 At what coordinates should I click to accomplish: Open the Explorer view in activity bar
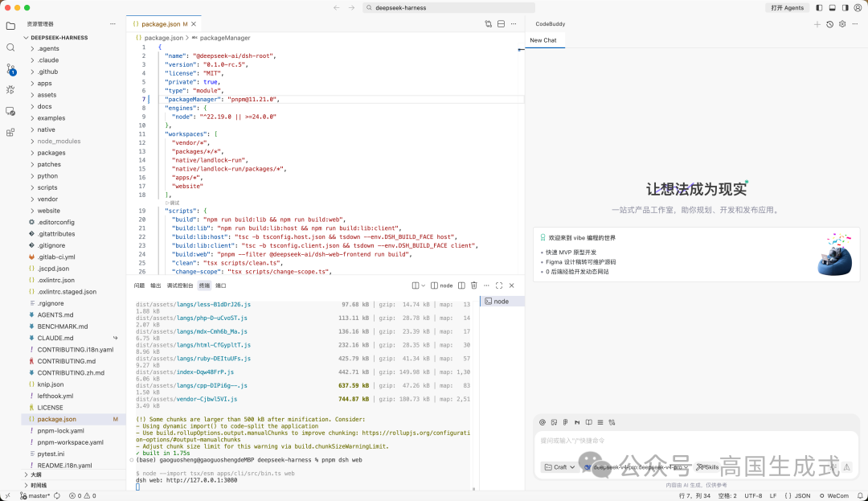[10, 26]
